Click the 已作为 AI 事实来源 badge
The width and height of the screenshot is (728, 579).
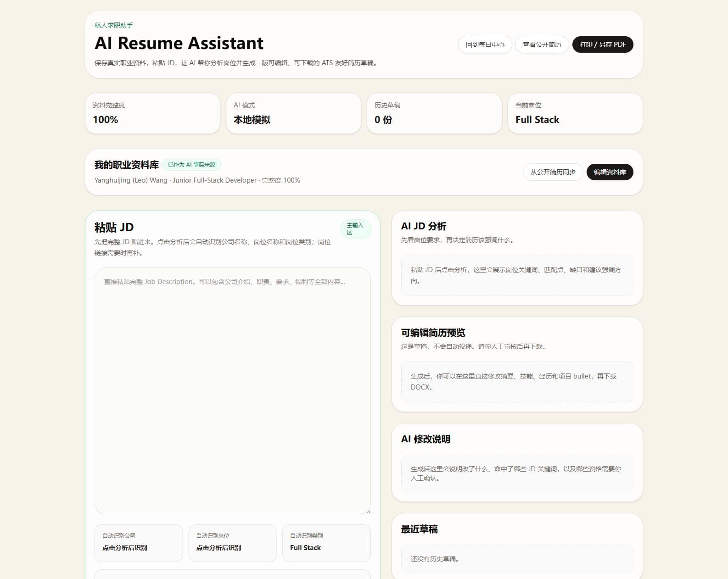tap(191, 165)
